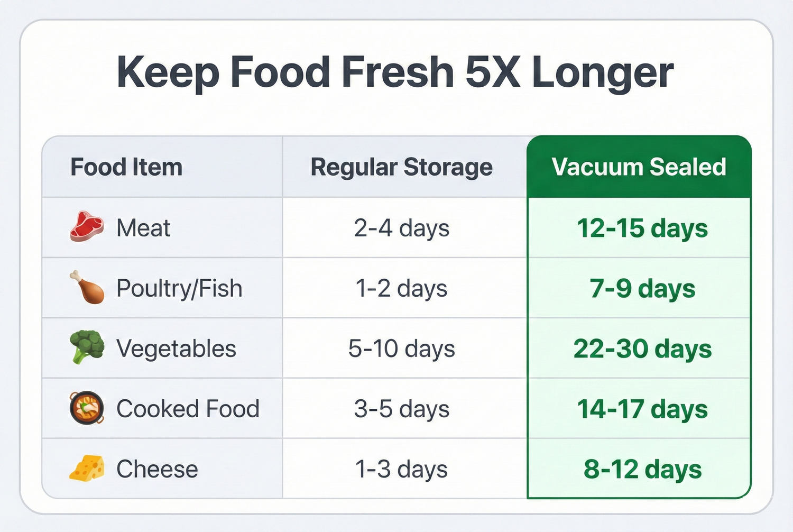Select the Cheese row label

coord(157,469)
